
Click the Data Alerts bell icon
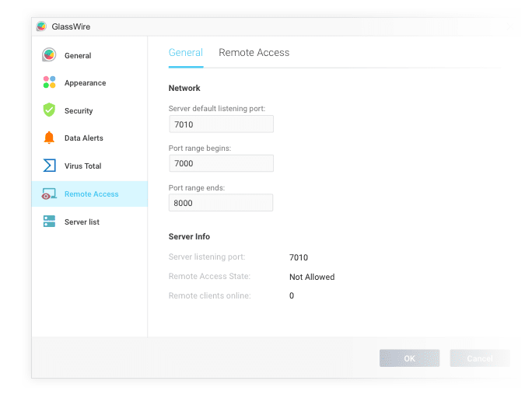click(49, 138)
